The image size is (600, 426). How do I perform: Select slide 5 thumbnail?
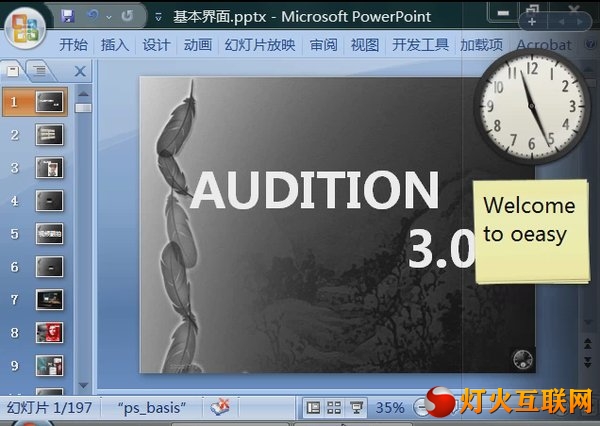49,233
